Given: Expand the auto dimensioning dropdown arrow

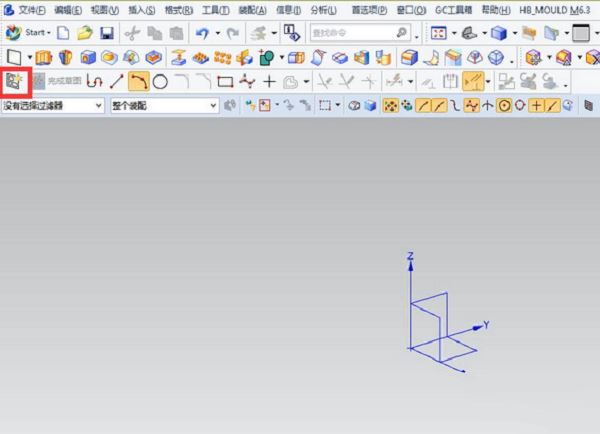Looking at the screenshot, I should point(488,81).
